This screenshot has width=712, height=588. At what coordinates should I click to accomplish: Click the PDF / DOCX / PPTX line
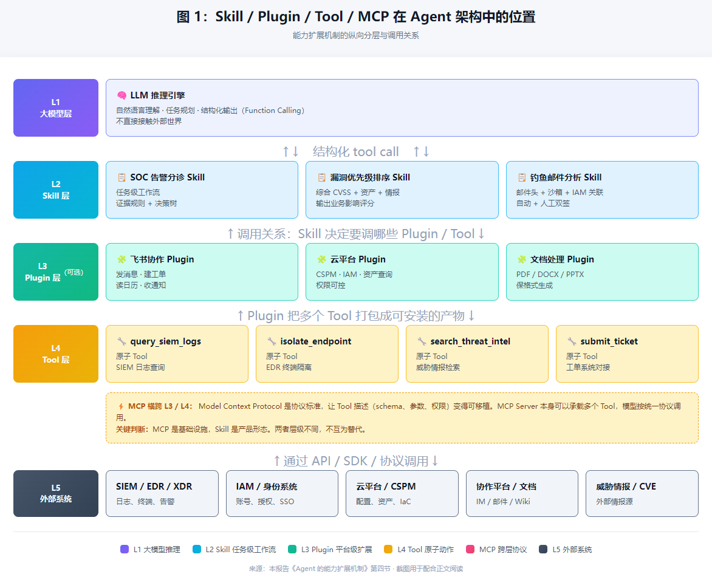pyautogui.click(x=550, y=274)
